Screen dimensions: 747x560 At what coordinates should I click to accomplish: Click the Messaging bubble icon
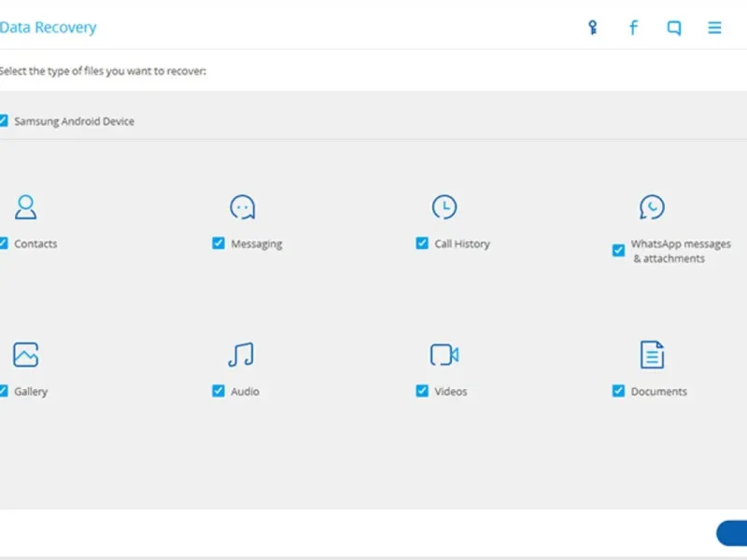pos(243,207)
